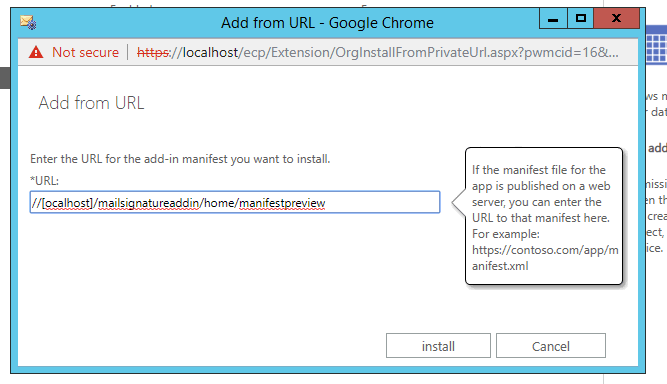This screenshot has width=667, height=384.
Task: Click the *URL: field label
Action: click(x=44, y=181)
